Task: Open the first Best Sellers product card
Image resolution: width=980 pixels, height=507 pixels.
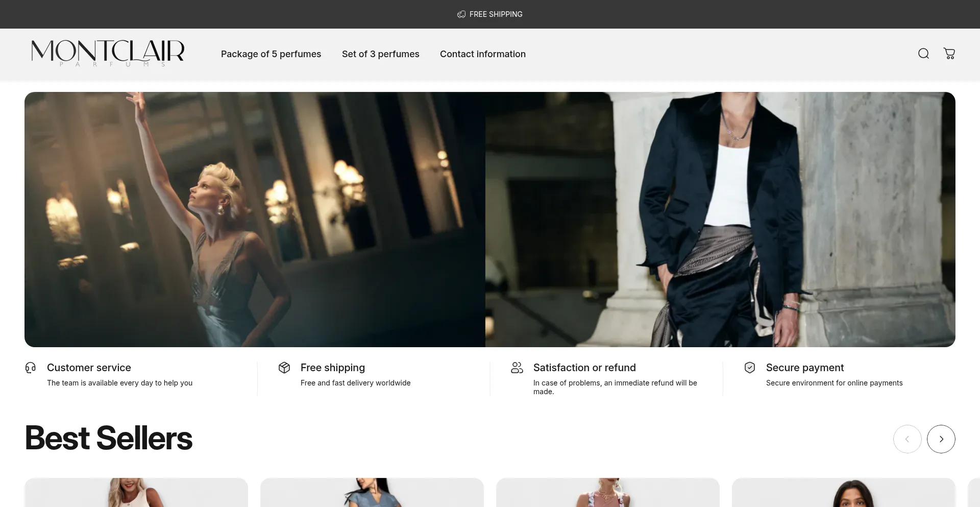Action: click(x=136, y=493)
